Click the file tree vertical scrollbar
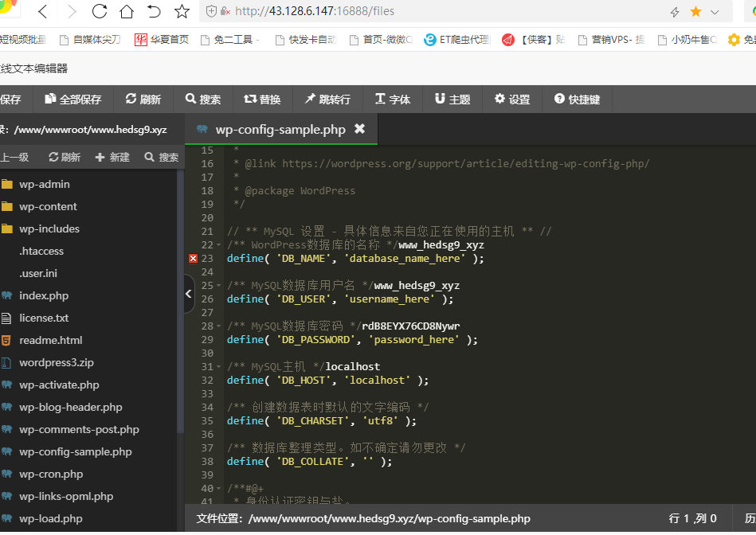The image size is (756, 535). (x=180, y=303)
